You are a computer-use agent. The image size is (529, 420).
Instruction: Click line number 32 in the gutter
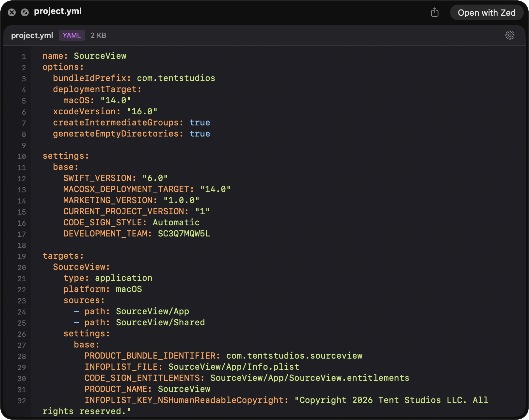[22, 401]
